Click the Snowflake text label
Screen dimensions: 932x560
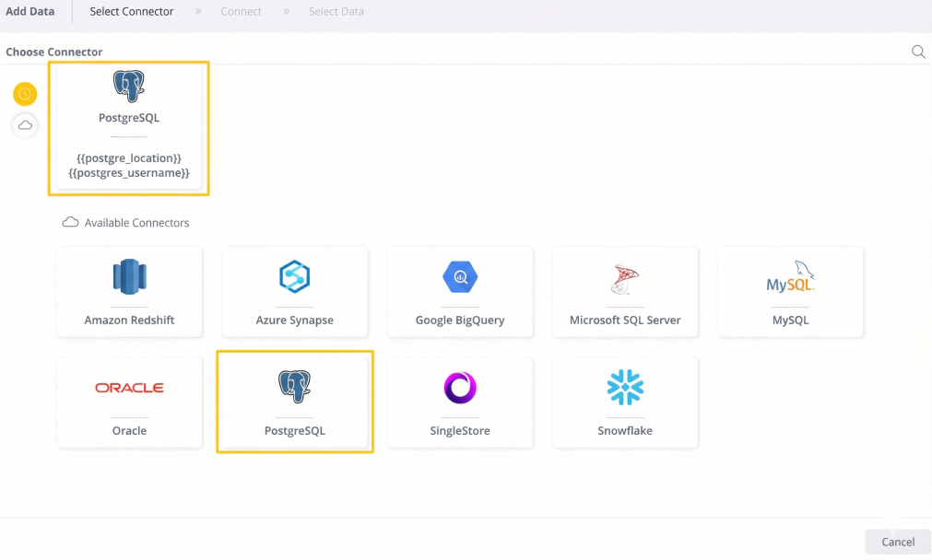625,430
